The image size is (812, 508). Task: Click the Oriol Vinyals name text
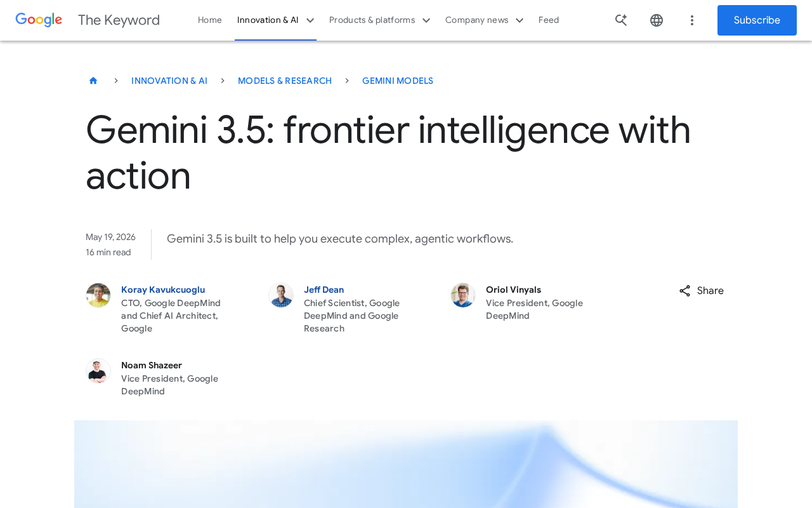click(x=513, y=290)
